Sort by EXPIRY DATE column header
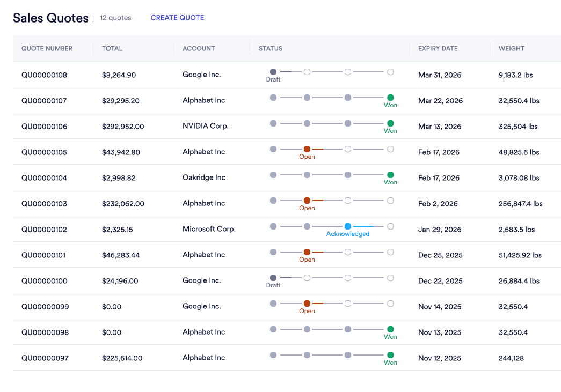The image size is (561, 392). pyautogui.click(x=438, y=48)
